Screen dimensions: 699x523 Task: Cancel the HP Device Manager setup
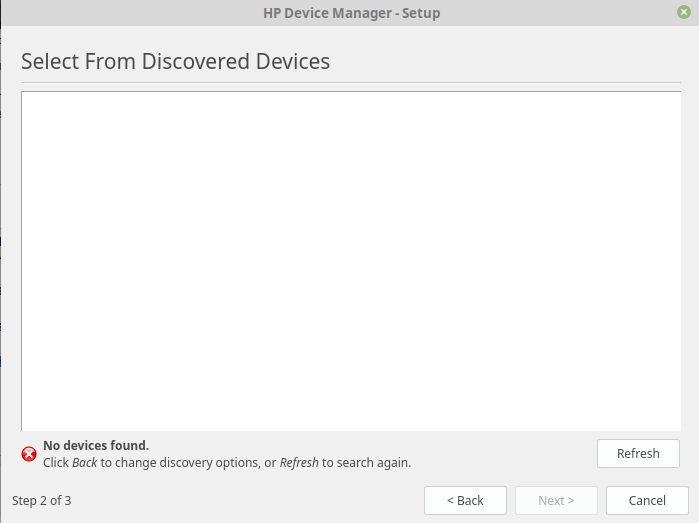pyautogui.click(x=647, y=500)
